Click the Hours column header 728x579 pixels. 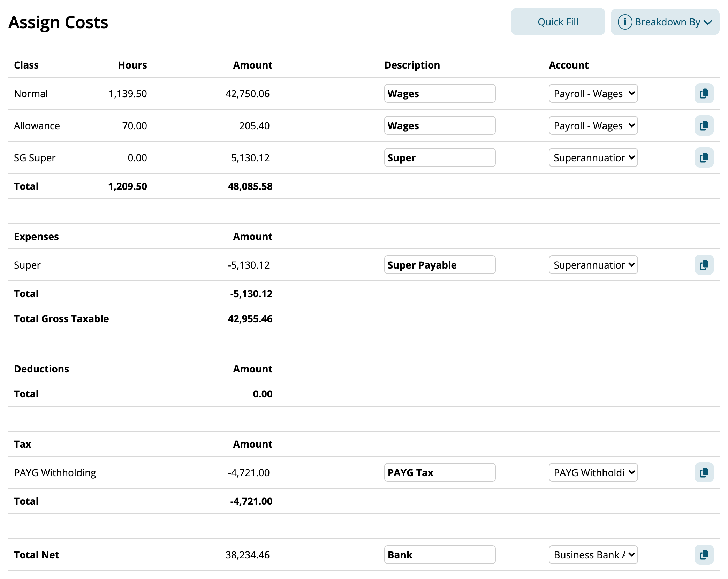pos(132,65)
